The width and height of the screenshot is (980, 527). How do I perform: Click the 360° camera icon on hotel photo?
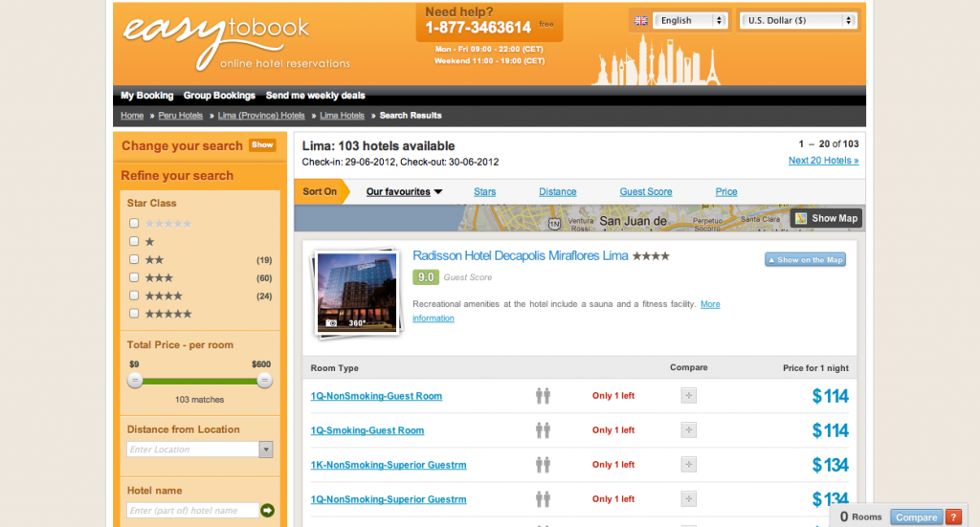point(332,323)
